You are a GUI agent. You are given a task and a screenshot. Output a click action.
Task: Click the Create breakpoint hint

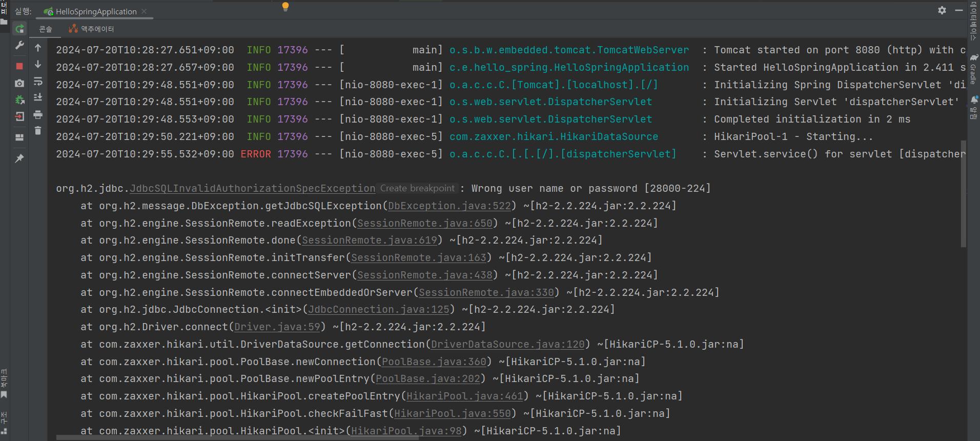pos(417,189)
